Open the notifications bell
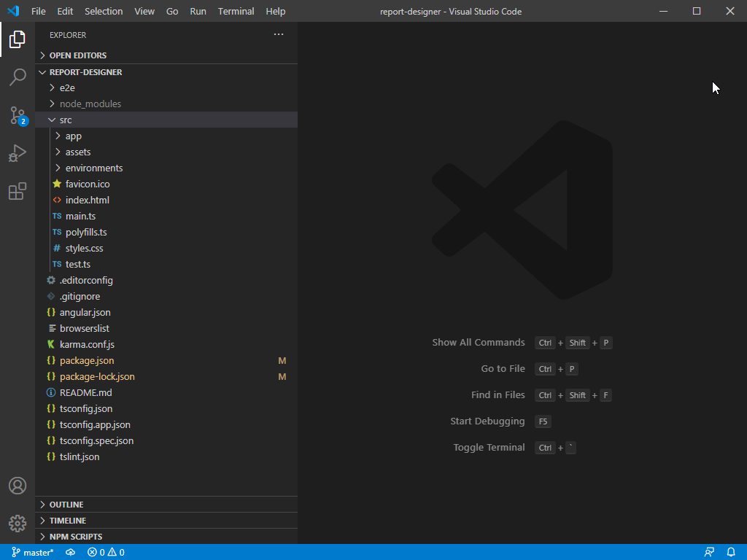The height and width of the screenshot is (560, 747). (731, 553)
